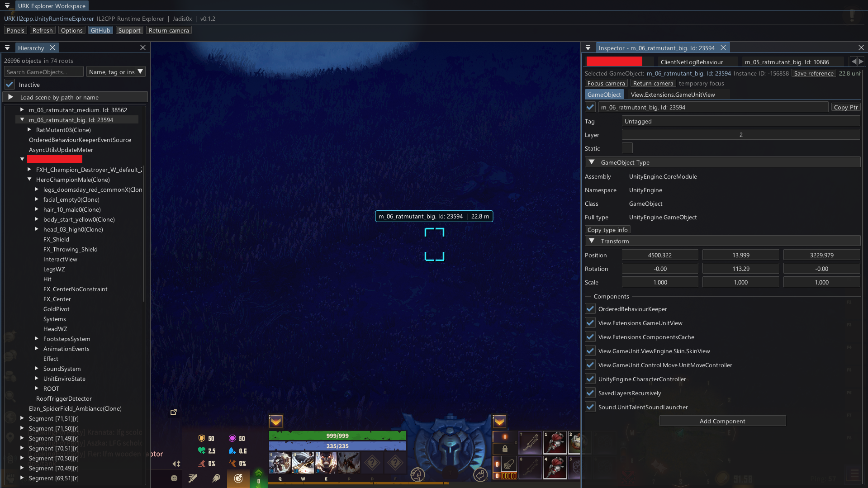Expand RatMutant03(Clone) node
Screen dimensions: 868x488
(x=29, y=130)
